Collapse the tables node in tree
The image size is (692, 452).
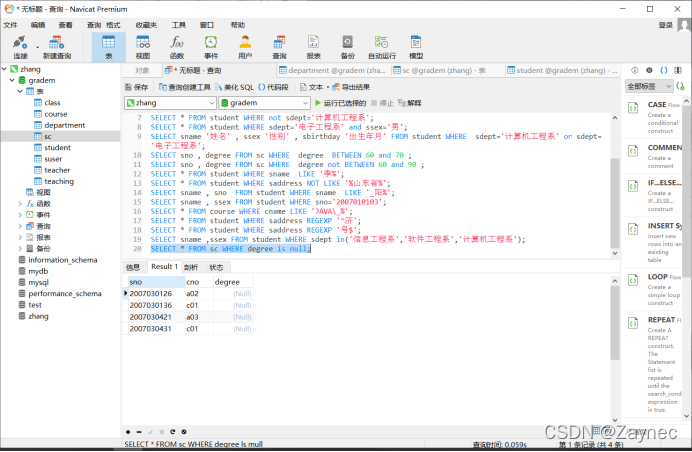[20, 91]
